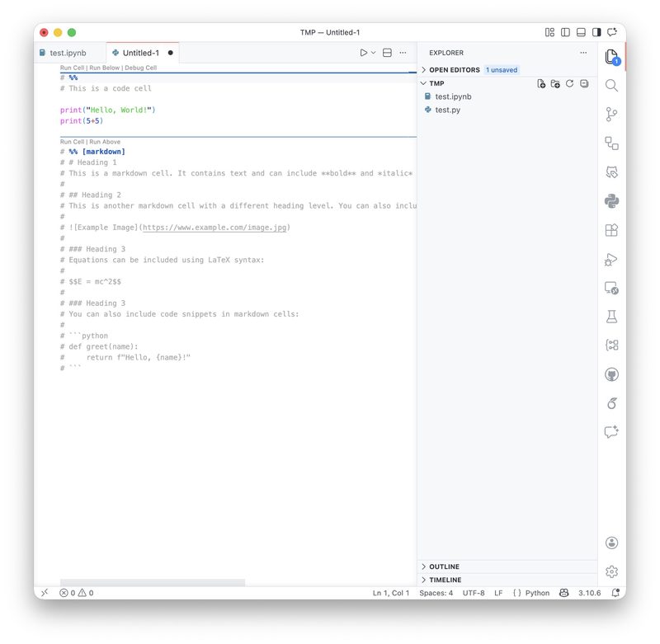This screenshot has width=660, height=644.
Task: Toggle the chat panel from title bar
Action: tap(612, 32)
